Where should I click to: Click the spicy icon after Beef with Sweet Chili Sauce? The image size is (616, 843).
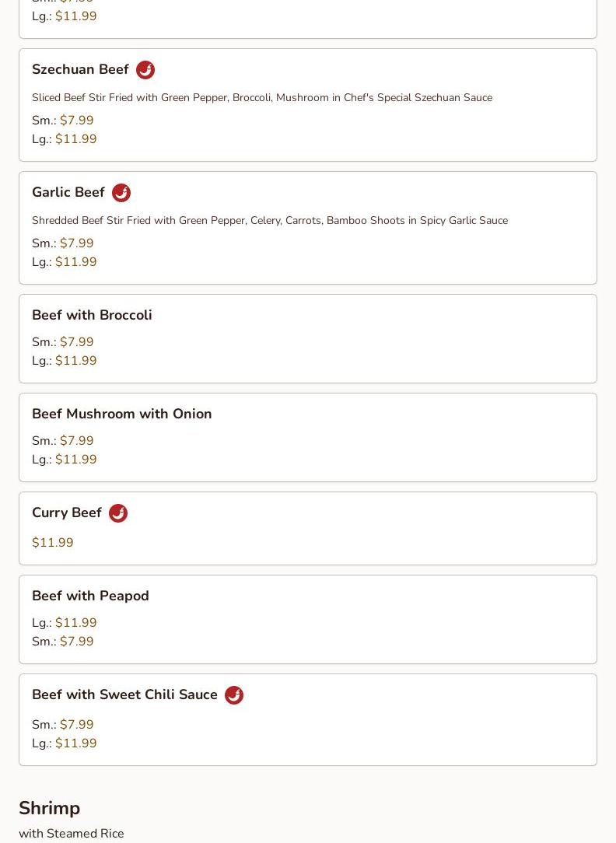coord(234,695)
